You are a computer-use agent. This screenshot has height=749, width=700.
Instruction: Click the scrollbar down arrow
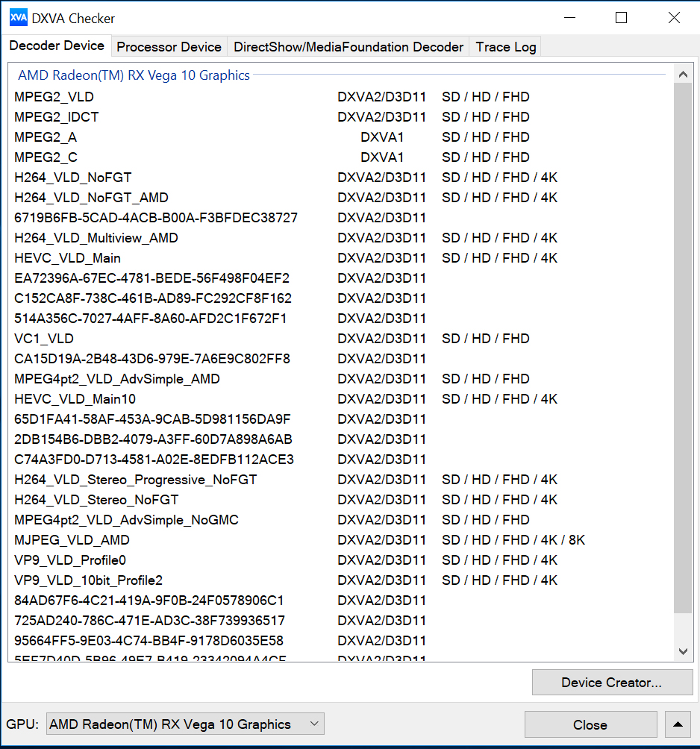683,651
